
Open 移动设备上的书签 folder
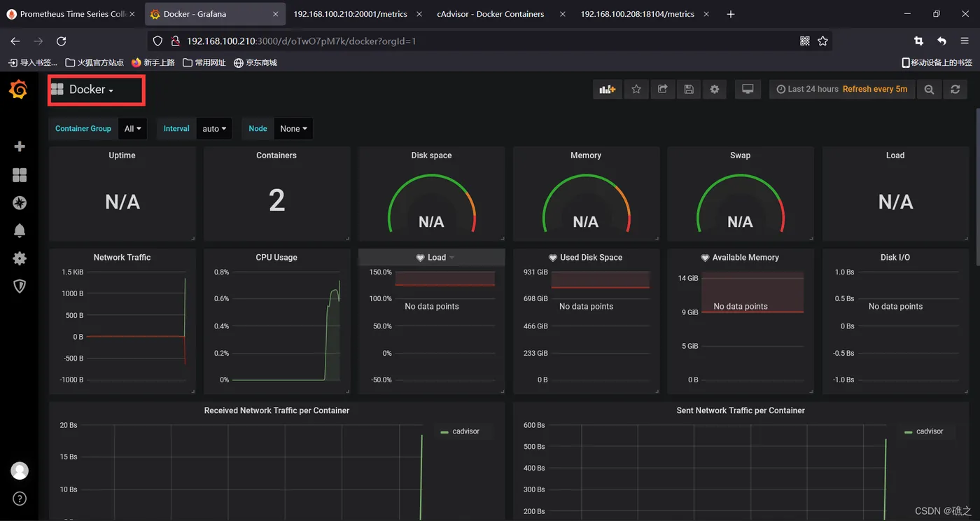click(937, 62)
